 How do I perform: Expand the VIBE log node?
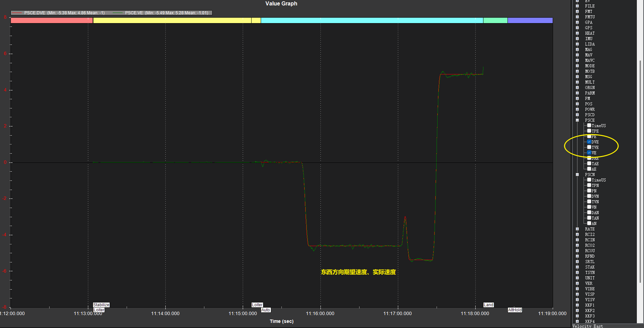[x=577, y=289]
